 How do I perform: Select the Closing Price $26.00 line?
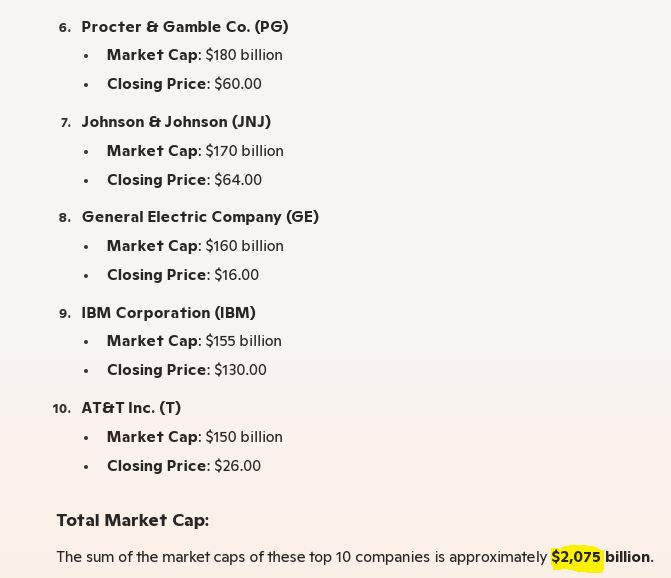pyautogui.click(x=184, y=466)
